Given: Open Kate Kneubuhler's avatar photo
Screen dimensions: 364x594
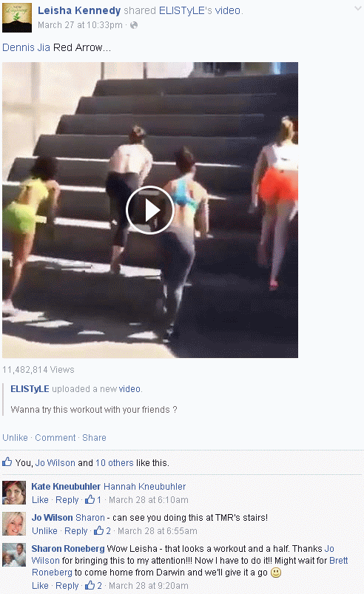Looking at the screenshot, I should (x=14, y=493).
